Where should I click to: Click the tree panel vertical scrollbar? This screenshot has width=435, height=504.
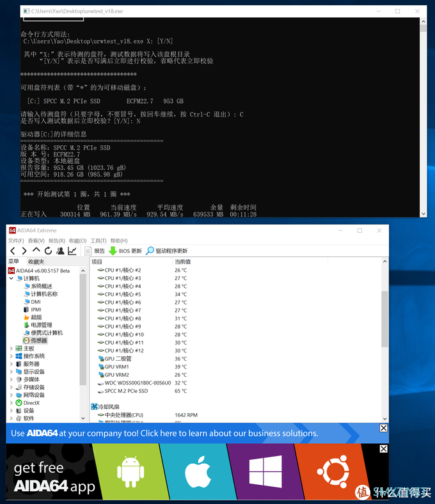(83, 329)
